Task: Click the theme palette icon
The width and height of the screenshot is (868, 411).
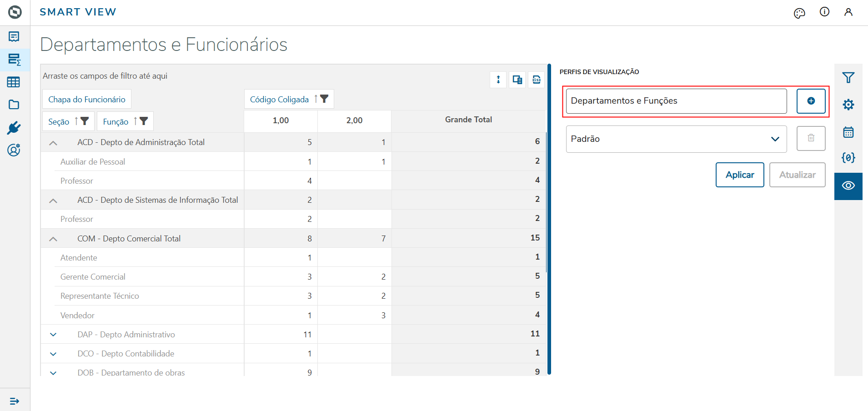Action: click(x=799, y=13)
